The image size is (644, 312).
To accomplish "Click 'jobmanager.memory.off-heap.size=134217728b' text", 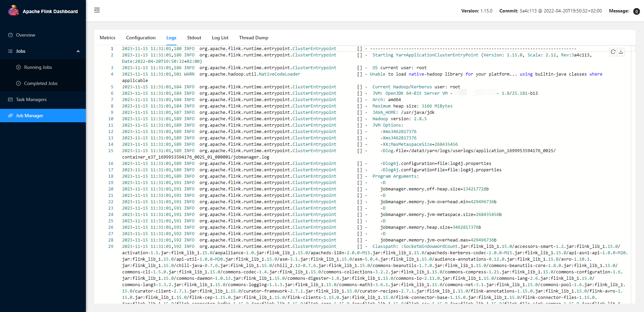I will pyautogui.click(x=434, y=189).
